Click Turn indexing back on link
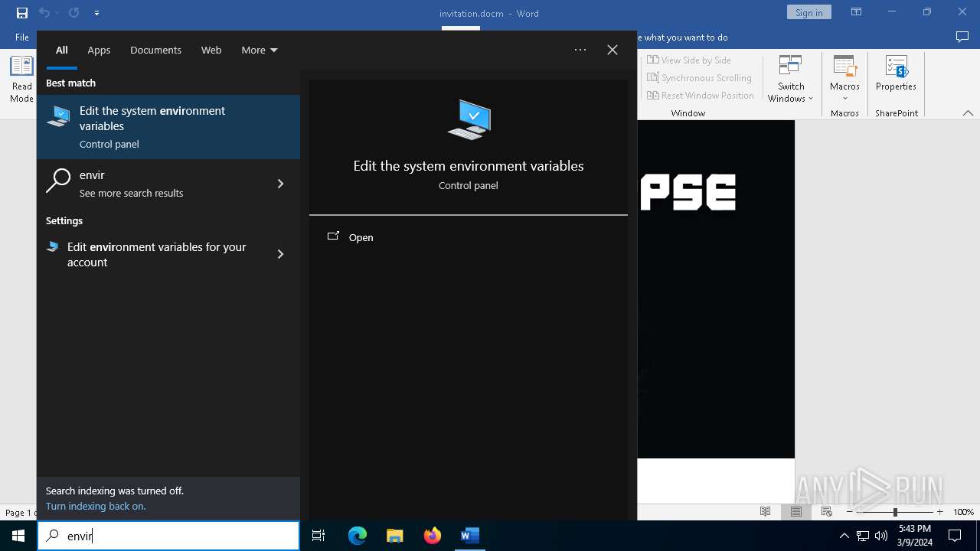Screen dimensions: 980x551 (96, 506)
